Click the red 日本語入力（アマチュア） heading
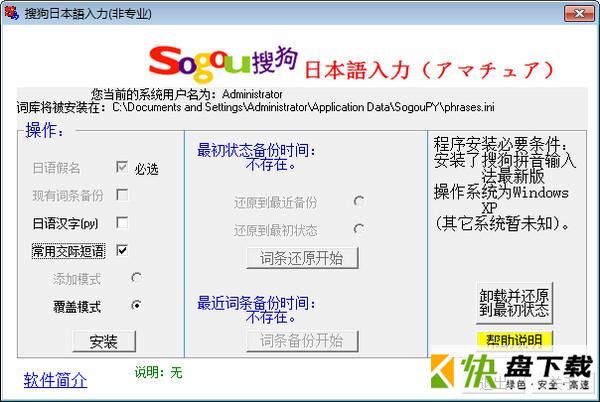The image size is (600, 402). [x=429, y=70]
